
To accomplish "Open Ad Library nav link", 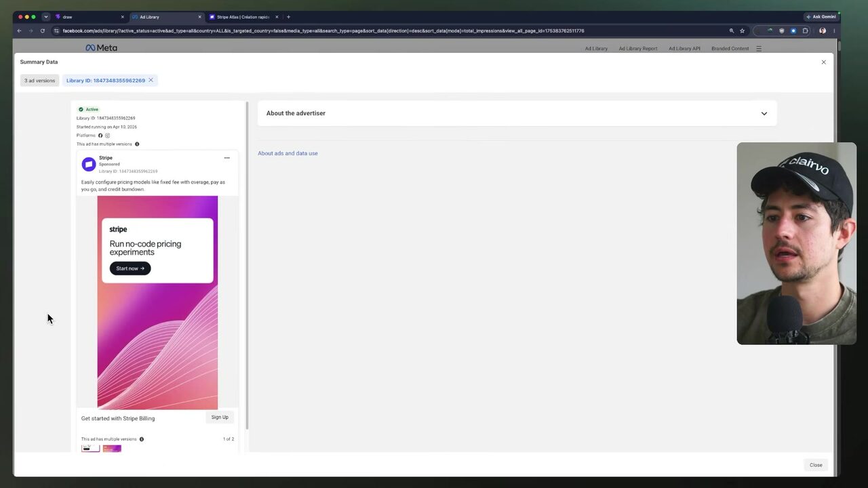I will pos(596,49).
